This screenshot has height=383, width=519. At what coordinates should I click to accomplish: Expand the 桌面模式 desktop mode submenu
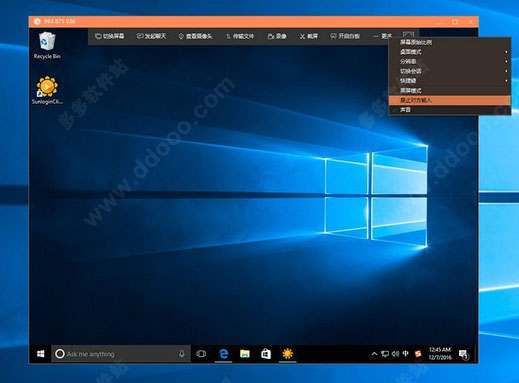tap(450, 52)
